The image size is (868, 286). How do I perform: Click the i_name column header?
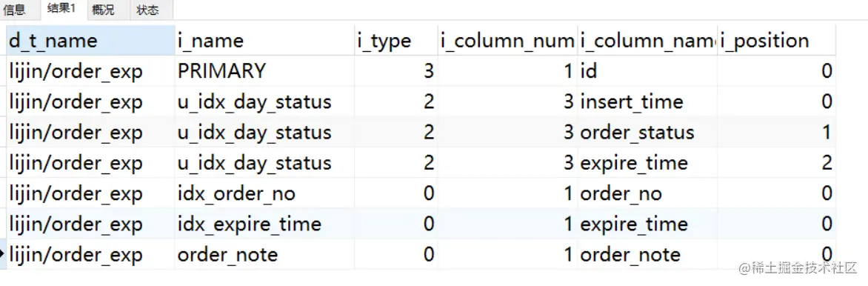pyautogui.click(x=264, y=41)
